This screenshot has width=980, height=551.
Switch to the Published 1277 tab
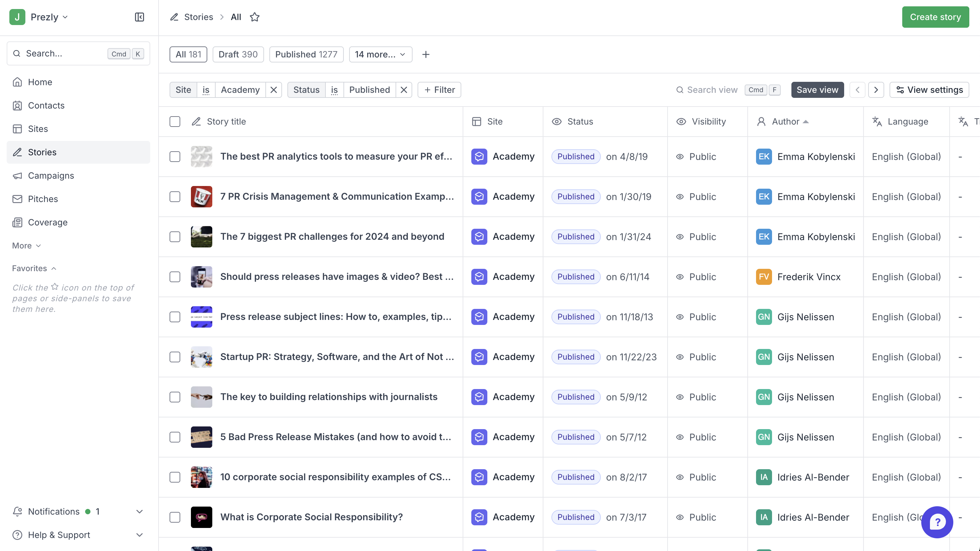306,54
